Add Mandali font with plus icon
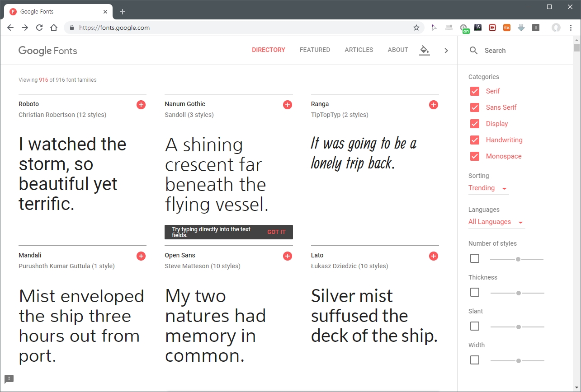Viewport: 581px width, 392px height. (141, 256)
